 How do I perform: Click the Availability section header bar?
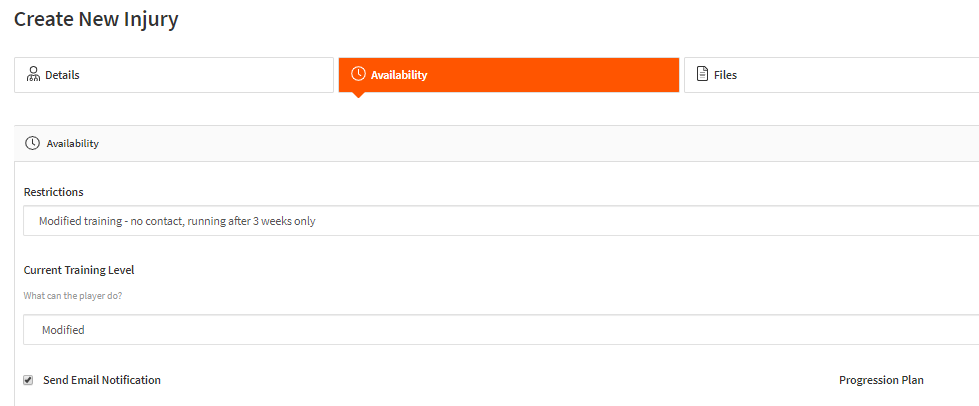point(496,143)
